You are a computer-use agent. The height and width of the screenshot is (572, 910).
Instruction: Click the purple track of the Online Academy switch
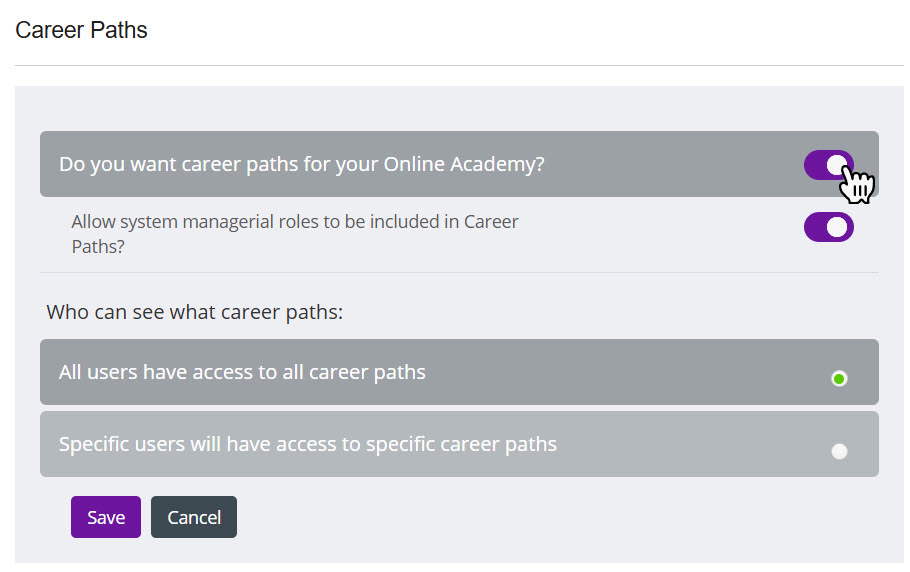click(x=815, y=165)
